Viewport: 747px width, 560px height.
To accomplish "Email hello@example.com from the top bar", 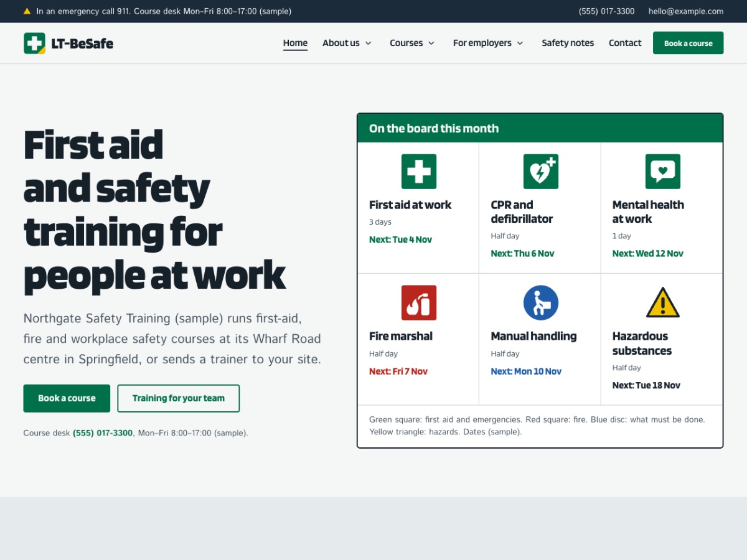I will pos(686,11).
